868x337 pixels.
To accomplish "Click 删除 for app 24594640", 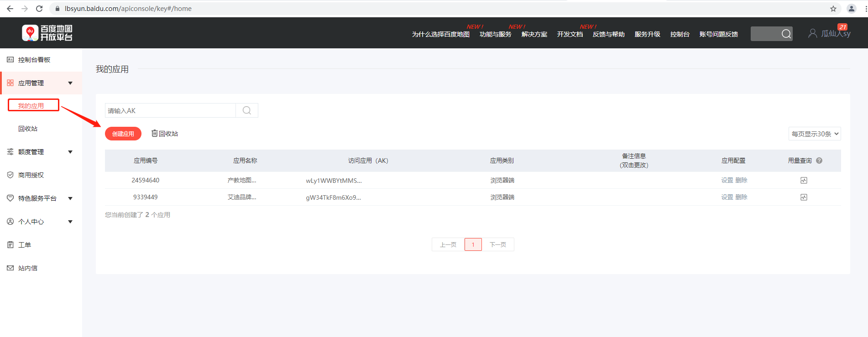I will [x=742, y=180].
